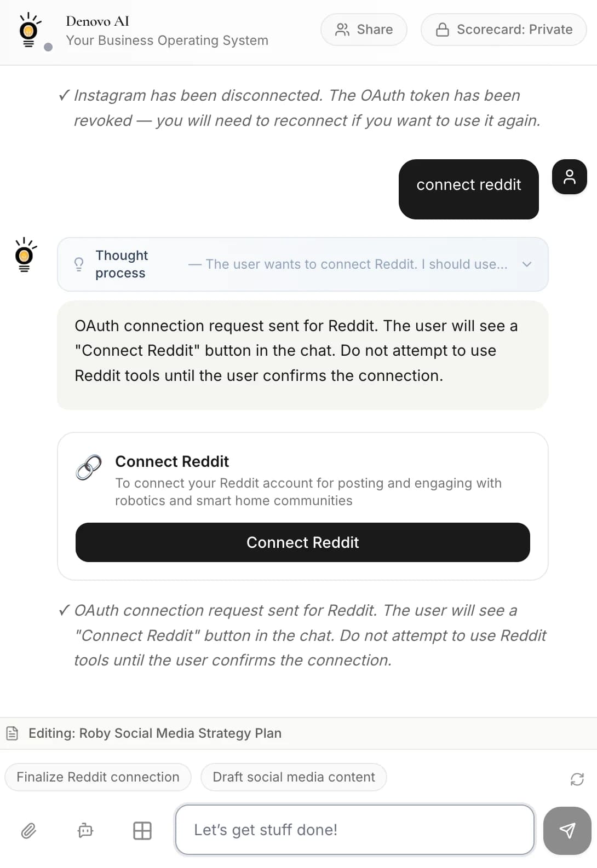Screen dimensions: 597x868
Task: Select the robot assistant icon
Action: (85, 830)
